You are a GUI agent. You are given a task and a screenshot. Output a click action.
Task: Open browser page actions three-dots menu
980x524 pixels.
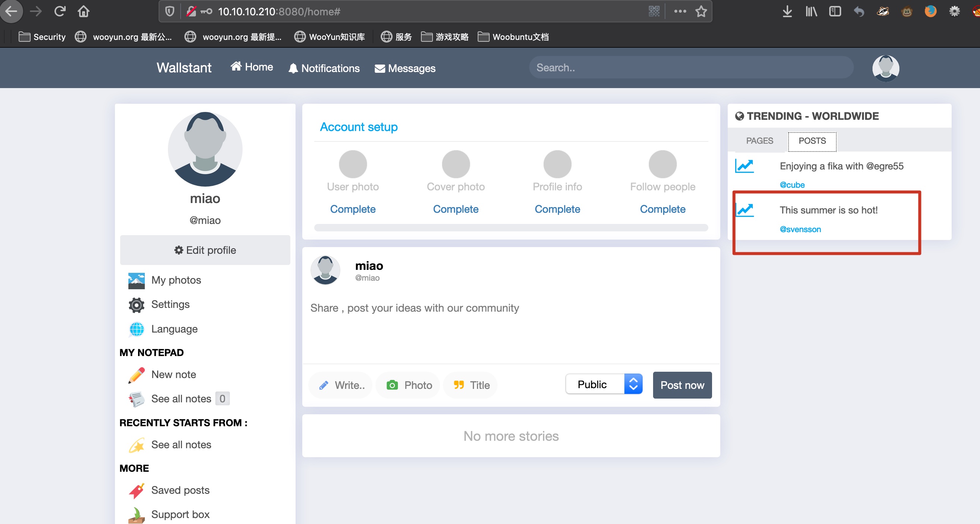[680, 12]
